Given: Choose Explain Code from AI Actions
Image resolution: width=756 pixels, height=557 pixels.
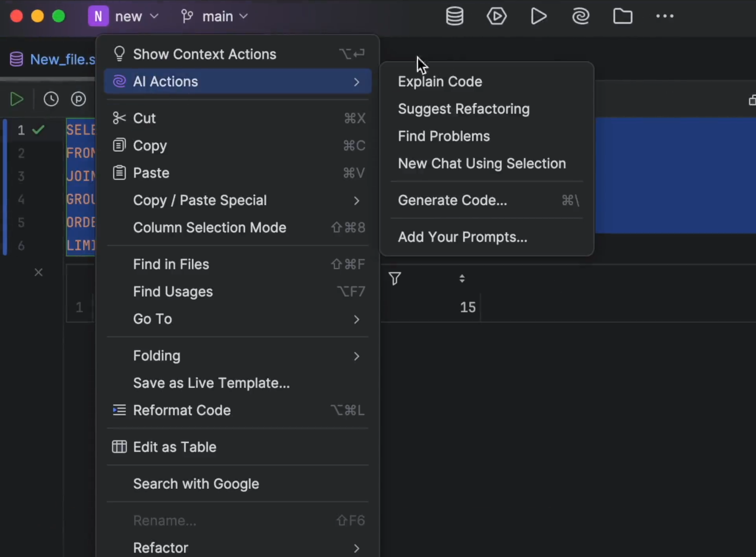Looking at the screenshot, I should coord(440,81).
